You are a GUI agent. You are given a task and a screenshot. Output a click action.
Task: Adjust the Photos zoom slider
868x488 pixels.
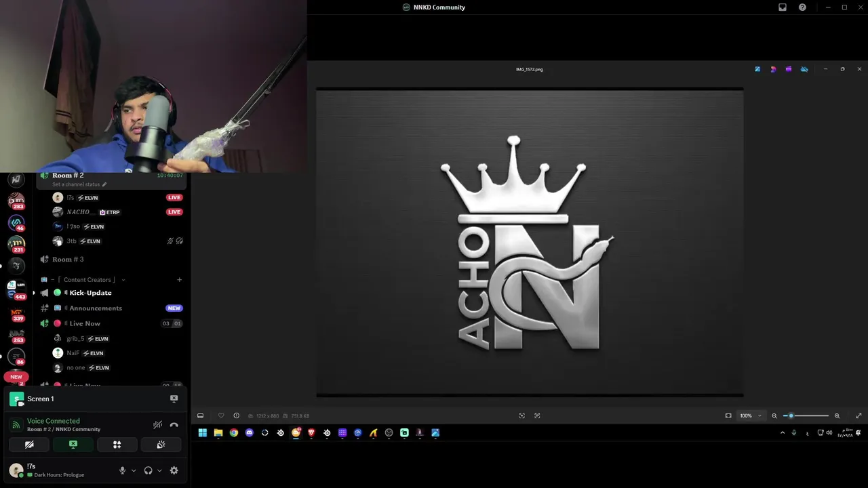[x=806, y=415]
